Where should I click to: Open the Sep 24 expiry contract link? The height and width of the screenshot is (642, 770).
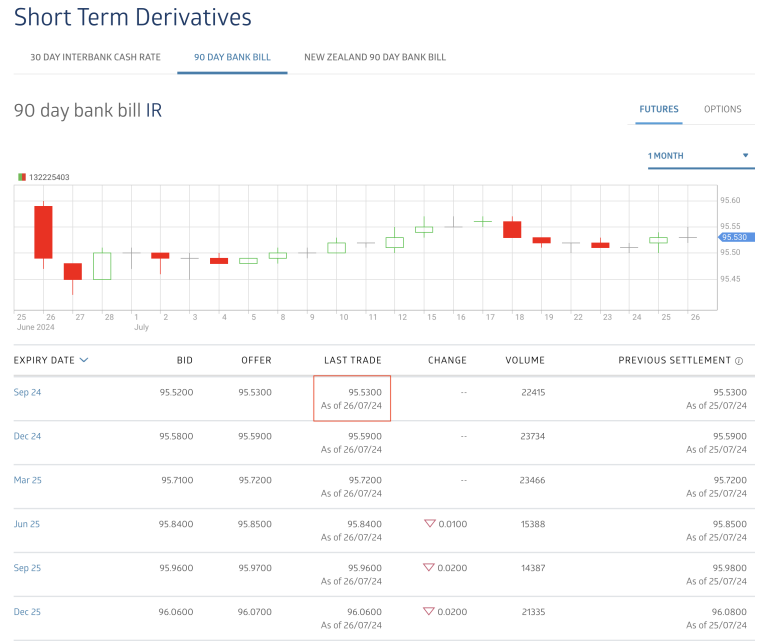click(x=28, y=392)
